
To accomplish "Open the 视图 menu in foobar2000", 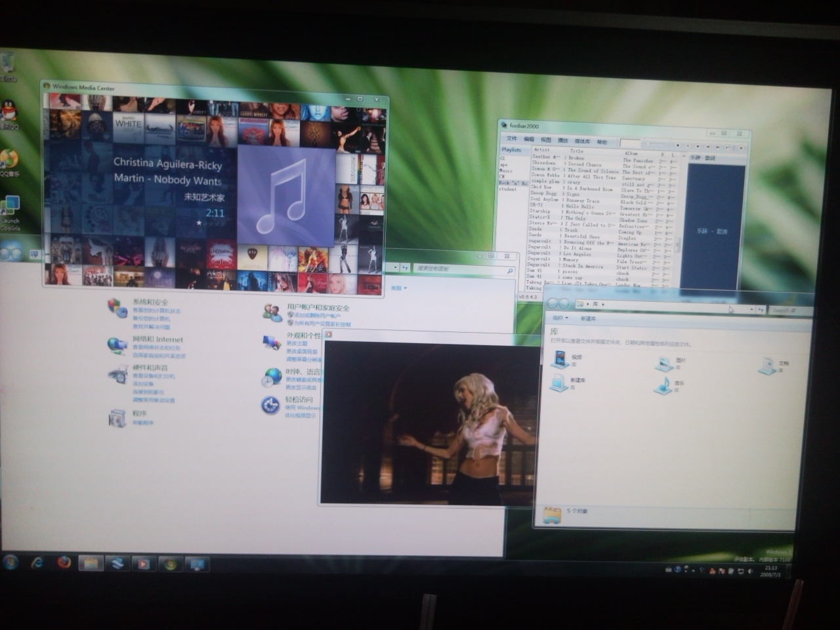I will (546, 140).
